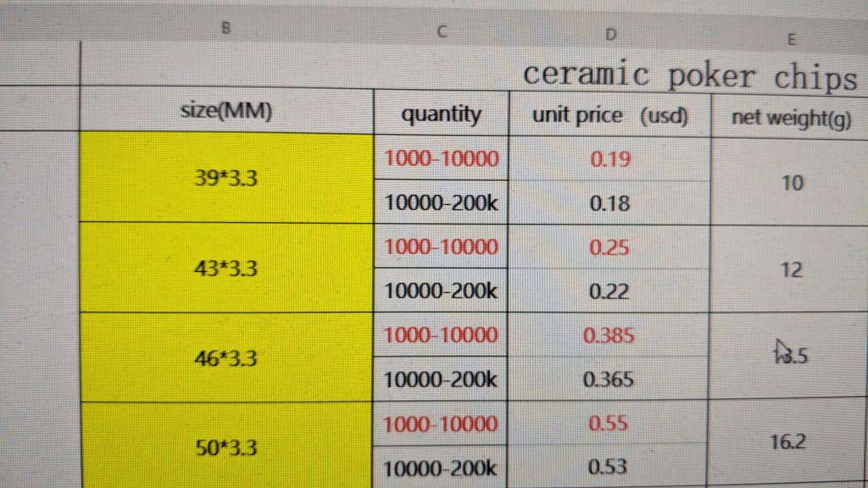Screen dimensions: 868x488
Task: Select the red 0.19 unit price cell
Action: pyautogui.click(x=609, y=159)
